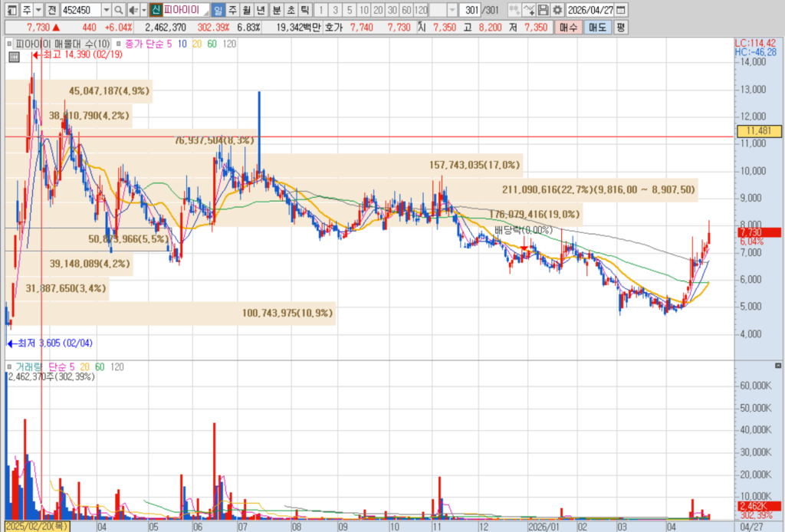Select the 120 interval button
The height and width of the screenshot is (532, 785).
421,9
